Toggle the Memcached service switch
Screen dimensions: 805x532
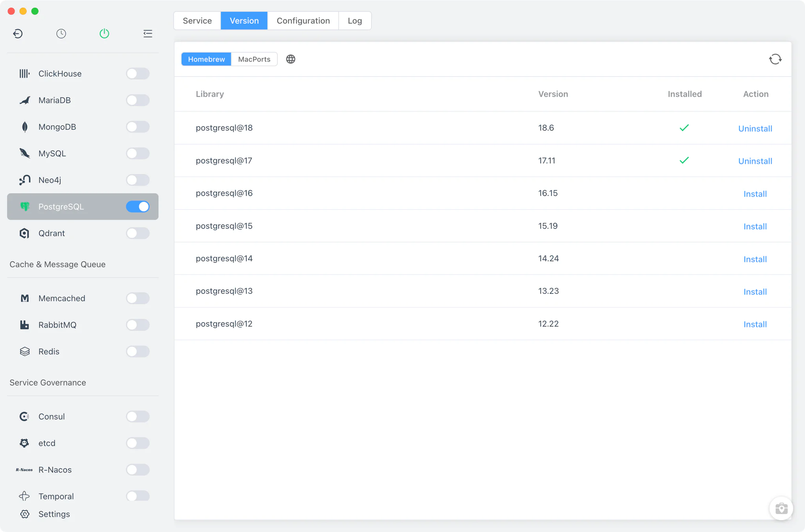[x=138, y=298]
